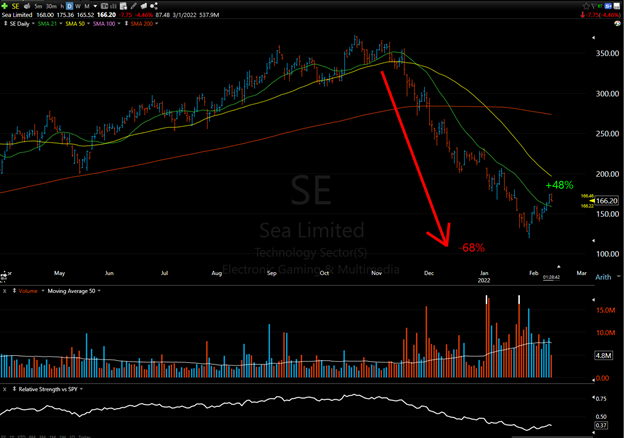This screenshot has height=438, width=624.
Task: Click the move handle left of SE Daily
Action: point(5,23)
